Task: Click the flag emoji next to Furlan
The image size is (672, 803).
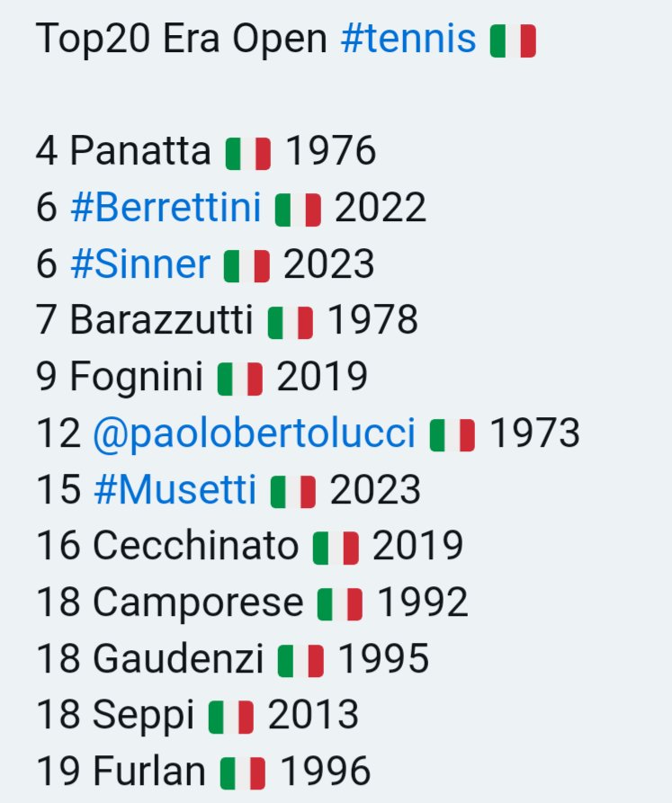Action: 243,772
